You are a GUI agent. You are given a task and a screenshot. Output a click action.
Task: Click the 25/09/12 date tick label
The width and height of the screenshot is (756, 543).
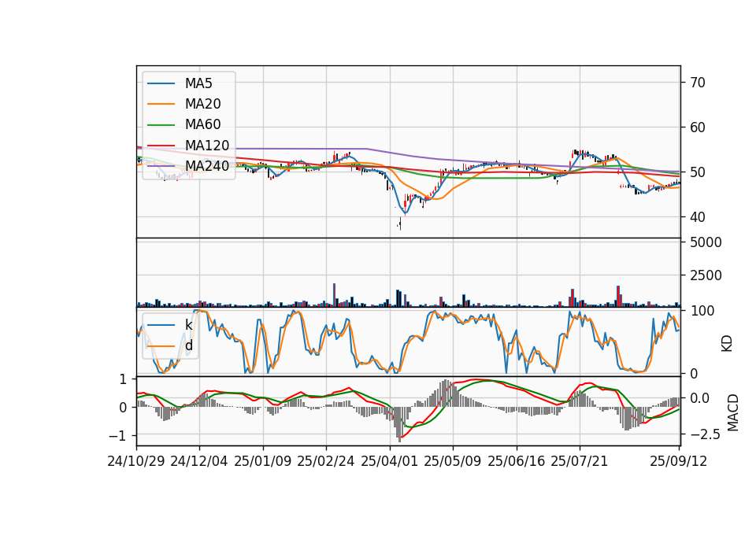[679, 462]
